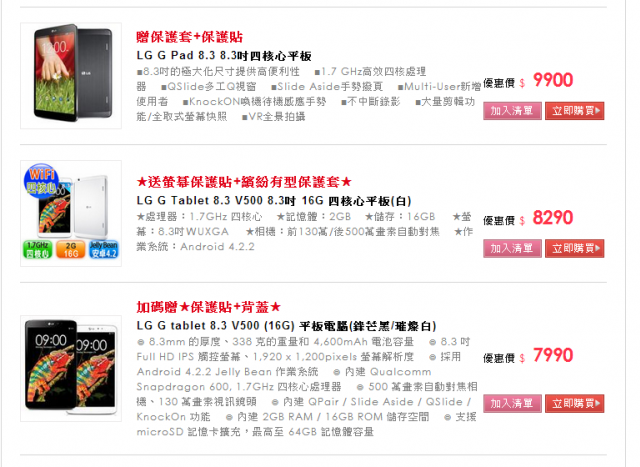640x467 pixels.
Task: Open the LG G Pad 8.3 product thumbnail
Action: [71, 76]
